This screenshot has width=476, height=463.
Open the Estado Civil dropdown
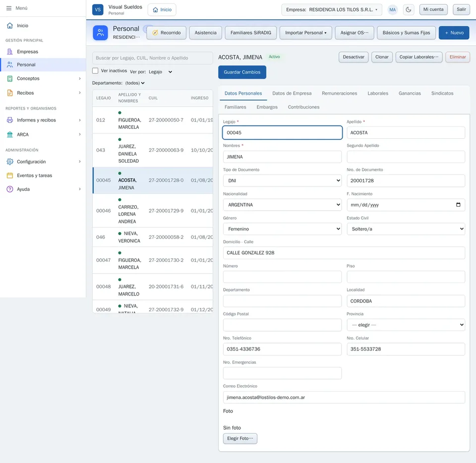pos(406,229)
